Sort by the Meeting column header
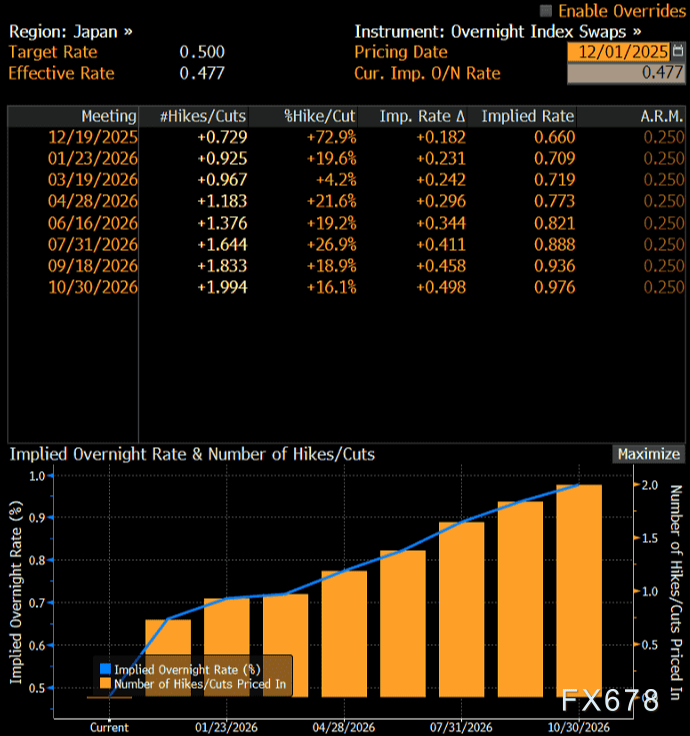690x736 pixels. point(109,116)
